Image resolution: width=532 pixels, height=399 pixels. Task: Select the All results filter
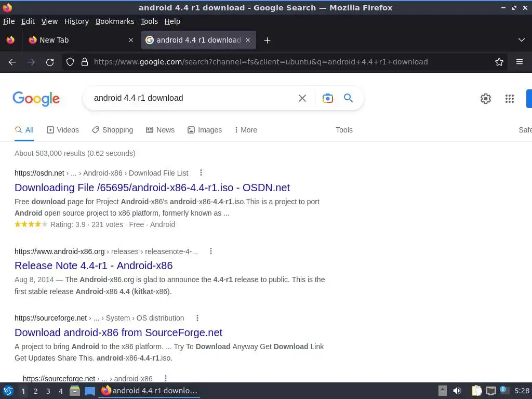[24, 130]
